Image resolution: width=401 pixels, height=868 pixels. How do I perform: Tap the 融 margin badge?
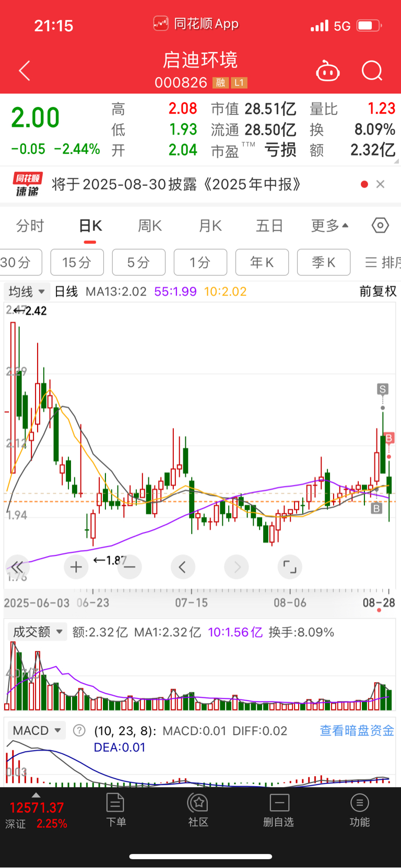tap(220, 82)
